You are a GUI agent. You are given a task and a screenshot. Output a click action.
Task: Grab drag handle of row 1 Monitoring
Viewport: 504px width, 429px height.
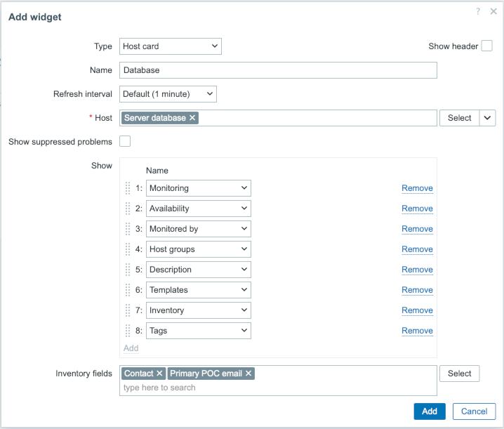(128, 188)
